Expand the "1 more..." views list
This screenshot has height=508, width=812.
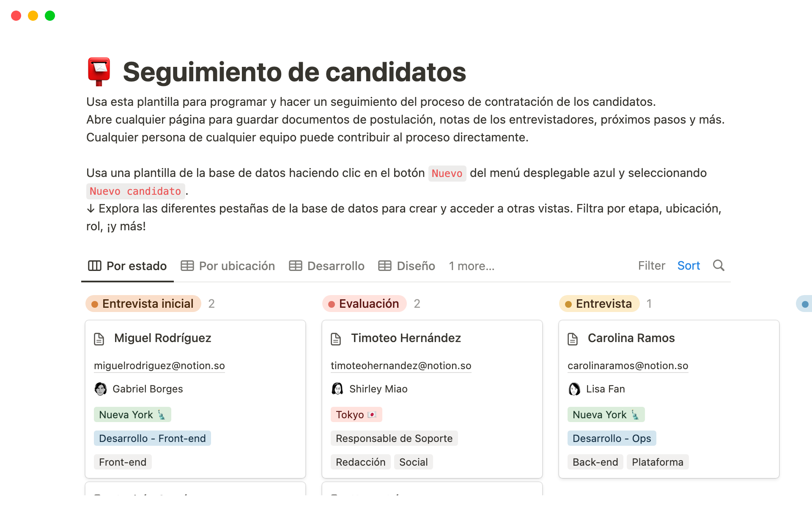[x=471, y=266]
